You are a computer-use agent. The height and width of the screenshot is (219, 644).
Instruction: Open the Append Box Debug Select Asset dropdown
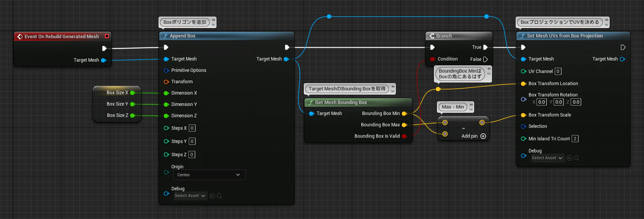click(x=190, y=196)
